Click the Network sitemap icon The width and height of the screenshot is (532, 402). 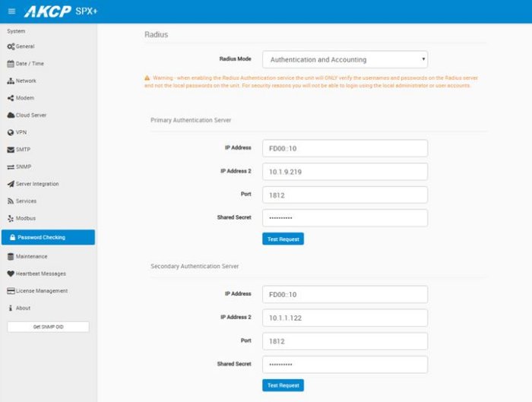click(10, 81)
